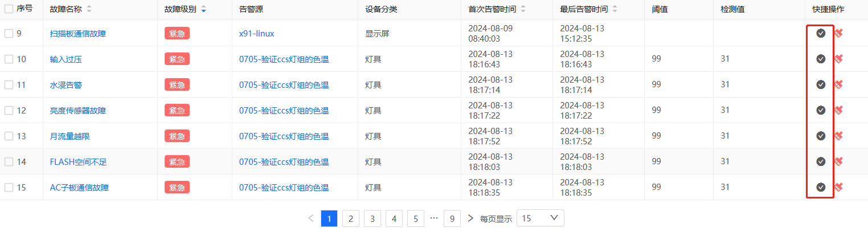Open the 亮度传感器故障 fault link
Viewport: 868px width, 235px height.
(x=78, y=111)
